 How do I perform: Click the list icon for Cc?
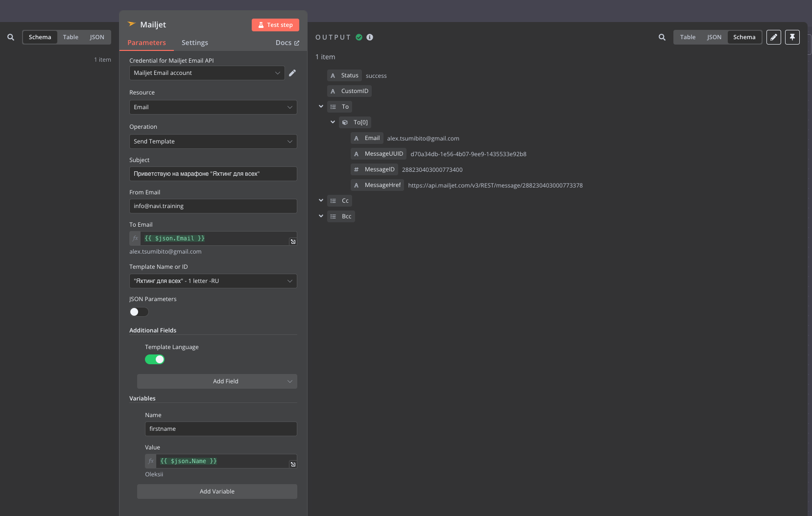333,201
